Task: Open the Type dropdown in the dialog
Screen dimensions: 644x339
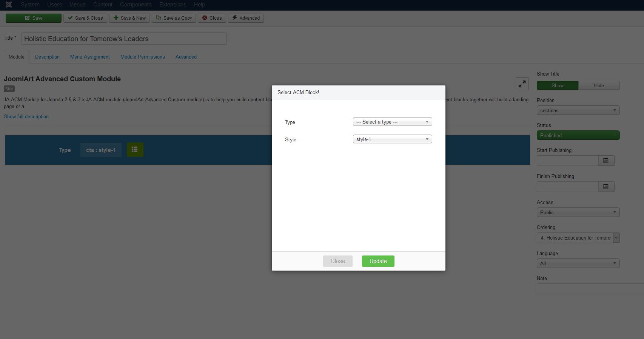Action: point(392,122)
